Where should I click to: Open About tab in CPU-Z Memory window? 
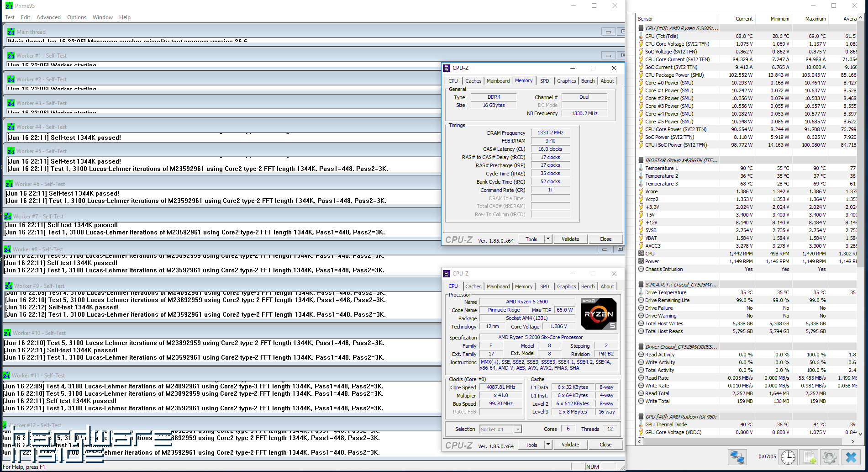click(x=607, y=81)
